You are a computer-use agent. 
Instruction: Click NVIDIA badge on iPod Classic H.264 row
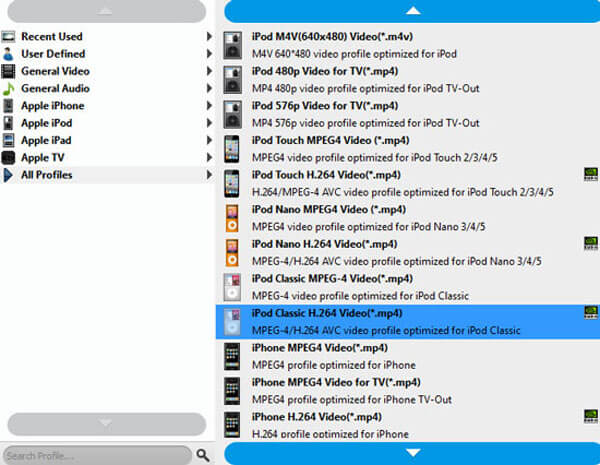591,313
